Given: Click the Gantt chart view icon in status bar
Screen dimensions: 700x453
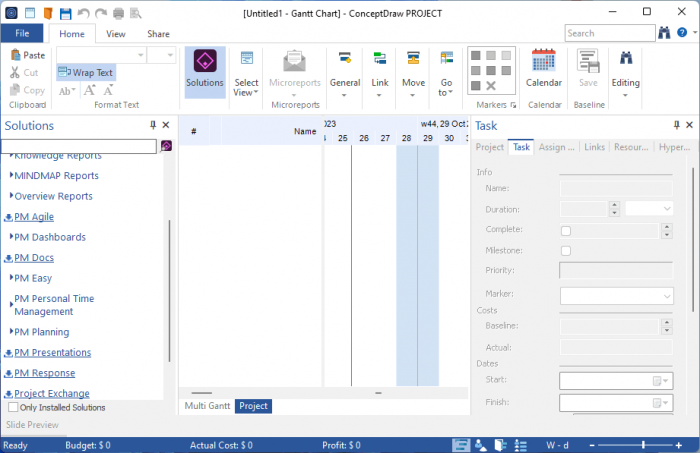Looking at the screenshot, I should coord(461,445).
